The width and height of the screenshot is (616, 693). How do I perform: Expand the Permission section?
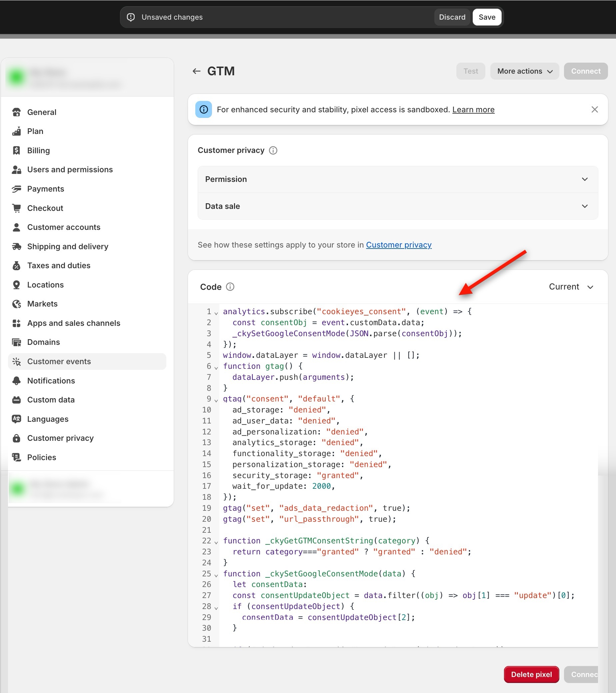click(398, 179)
